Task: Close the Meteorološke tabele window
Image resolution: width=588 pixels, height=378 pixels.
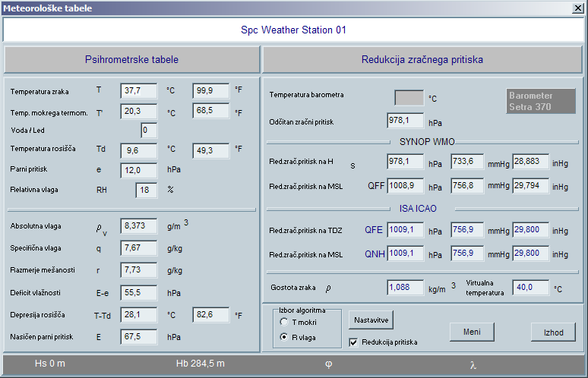Action: (578, 8)
